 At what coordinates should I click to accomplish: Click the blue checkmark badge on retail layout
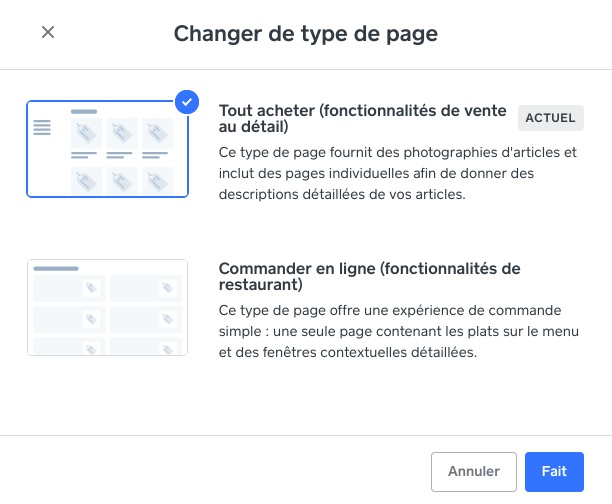pyautogui.click(x=186, y=101)
